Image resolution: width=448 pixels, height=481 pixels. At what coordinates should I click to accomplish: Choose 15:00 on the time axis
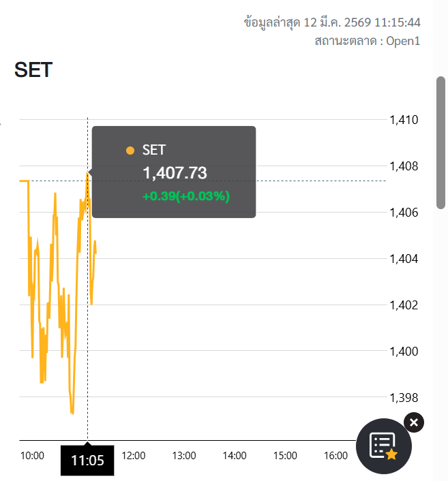[285, 456]
